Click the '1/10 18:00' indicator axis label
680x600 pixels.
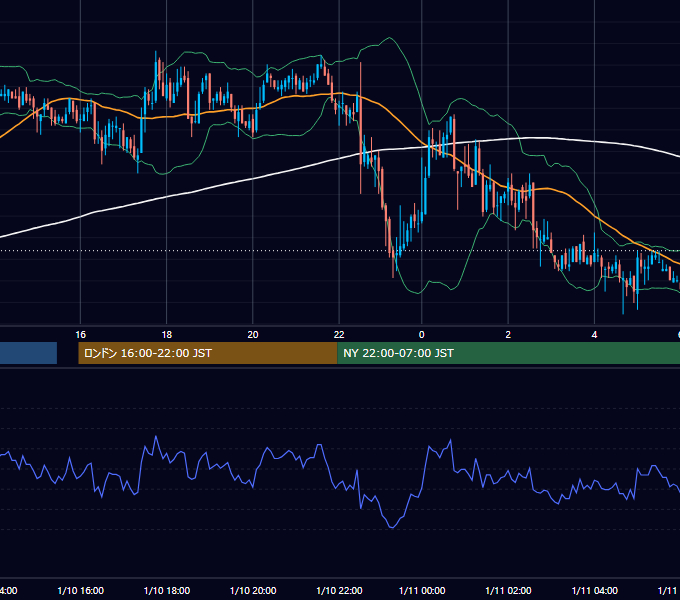(167, 590)
